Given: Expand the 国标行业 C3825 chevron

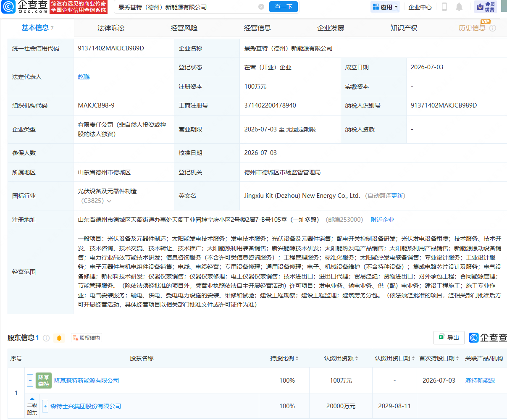Looking at the screenshot, I should (x=109, y=201).
